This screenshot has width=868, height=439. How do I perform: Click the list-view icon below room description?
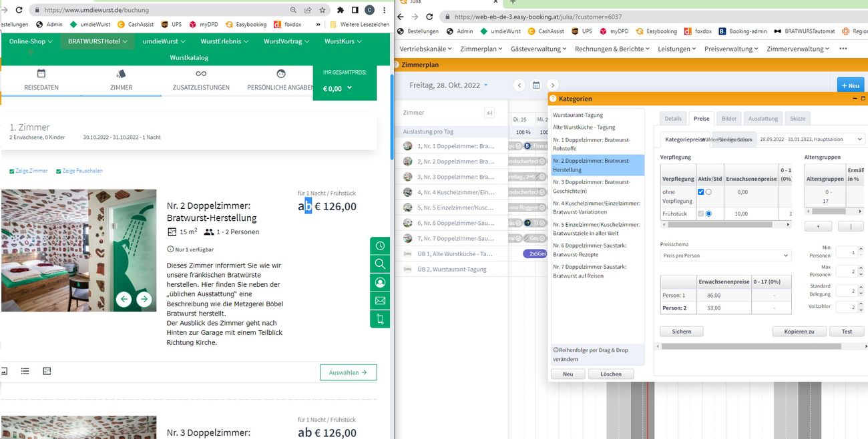[25, 371]
